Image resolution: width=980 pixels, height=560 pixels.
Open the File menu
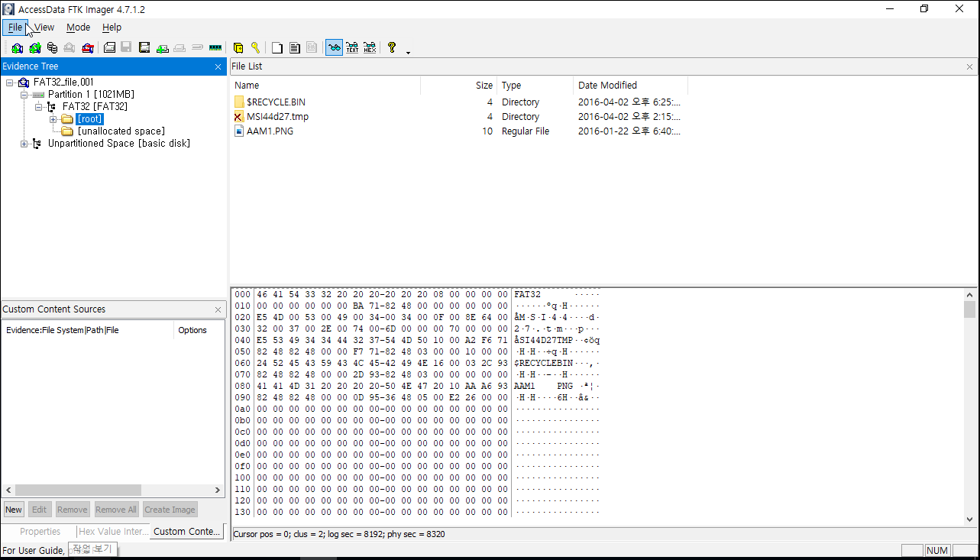pos(15,28)
